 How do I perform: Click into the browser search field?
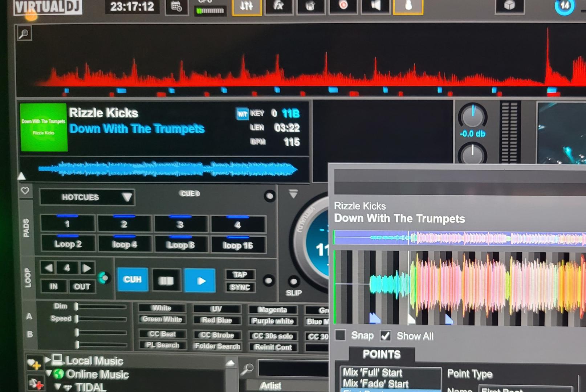[x=293, y=369]
